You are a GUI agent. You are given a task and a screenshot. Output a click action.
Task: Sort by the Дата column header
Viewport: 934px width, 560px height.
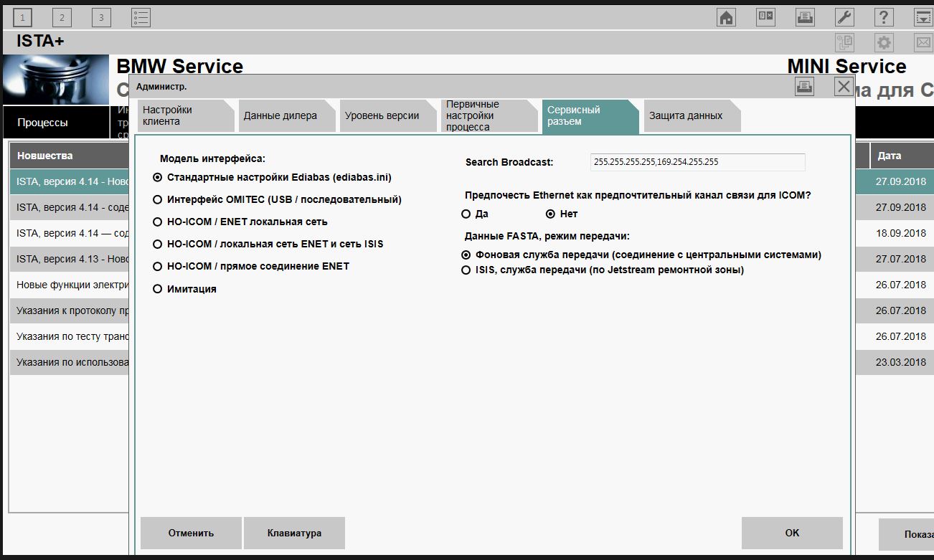pyautogui.click(x=902, y=156)
